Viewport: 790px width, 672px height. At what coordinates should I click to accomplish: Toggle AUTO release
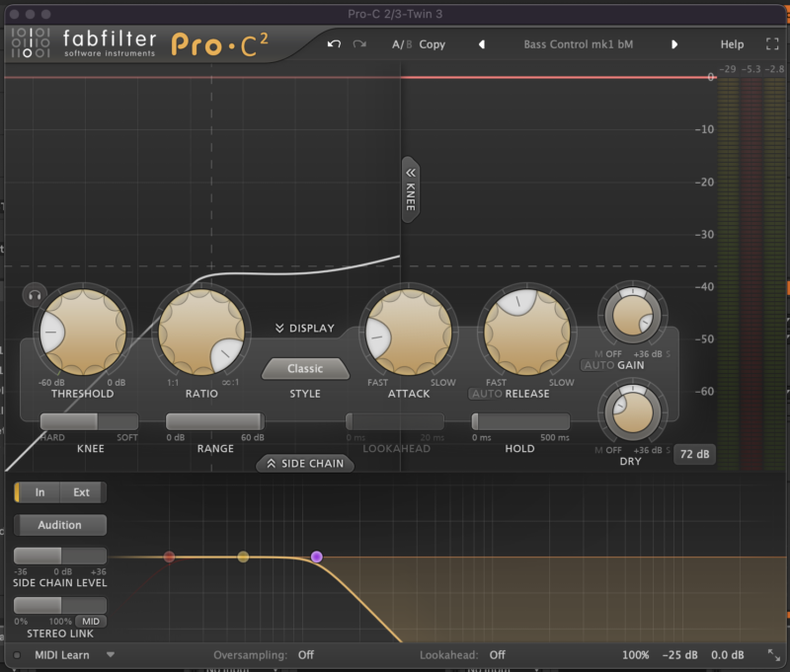coord(487,394)
